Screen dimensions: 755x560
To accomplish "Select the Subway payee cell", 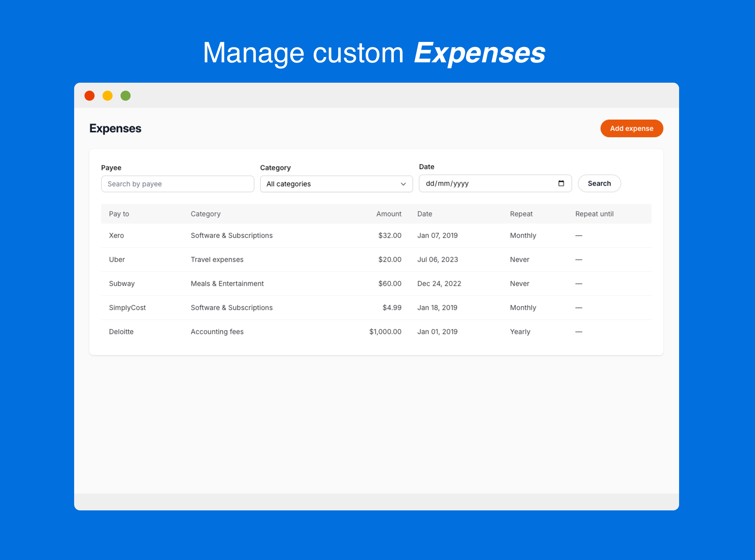I will (122, 284).
